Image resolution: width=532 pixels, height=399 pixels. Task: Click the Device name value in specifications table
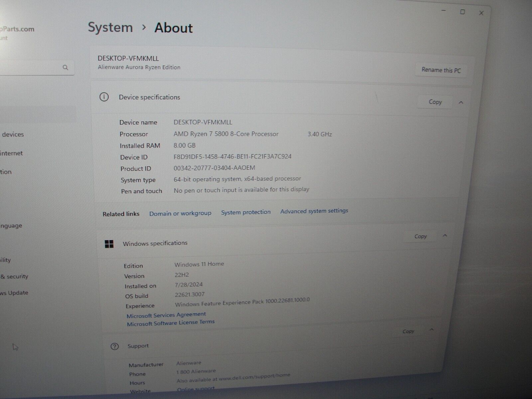click(x=203, y=122)
